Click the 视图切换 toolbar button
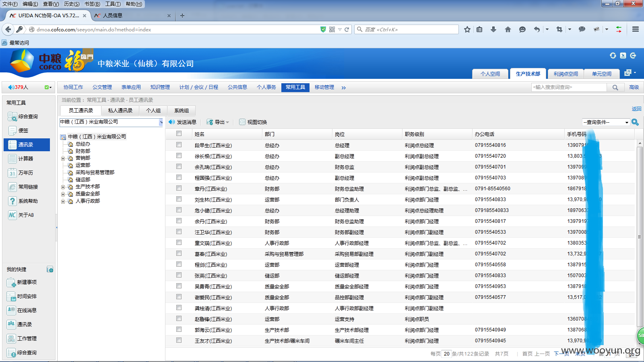The height and width of the screenshot is (362, 644). [253, 122]
